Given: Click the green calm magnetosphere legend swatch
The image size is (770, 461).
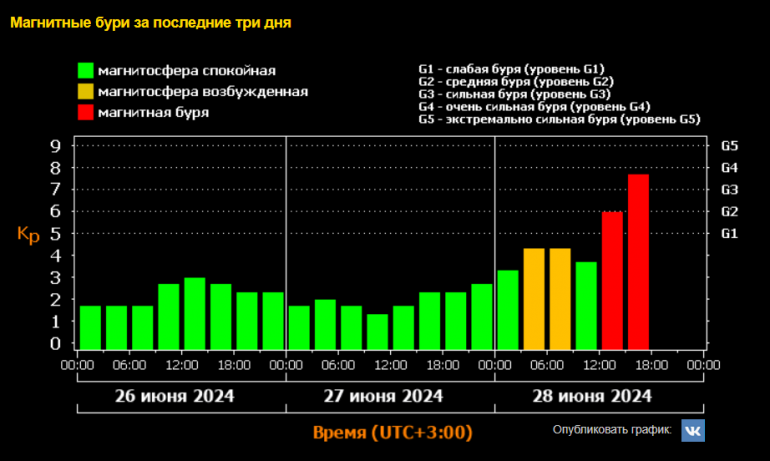Looking at the screenshot, I should pos(87,71).
